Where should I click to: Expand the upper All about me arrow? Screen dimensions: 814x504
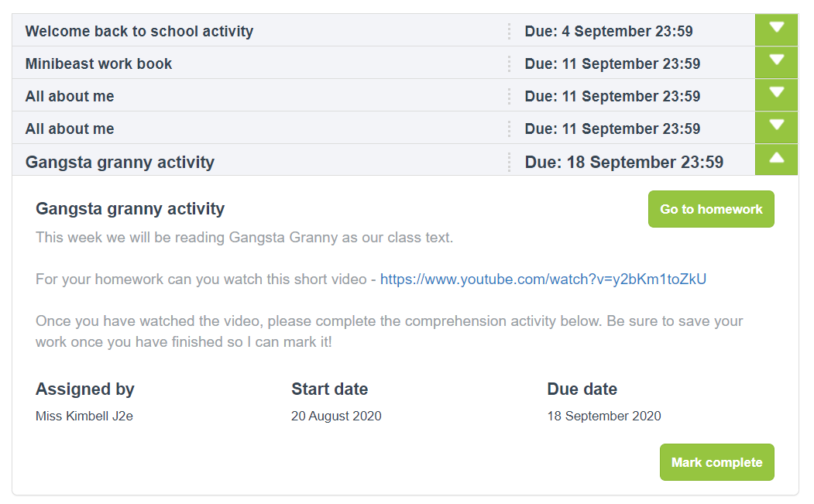point(776,94)
